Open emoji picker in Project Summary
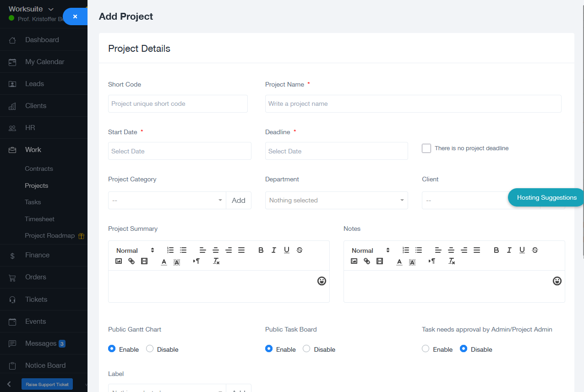This screenshot has width=584, height=392. pos(322,281)
